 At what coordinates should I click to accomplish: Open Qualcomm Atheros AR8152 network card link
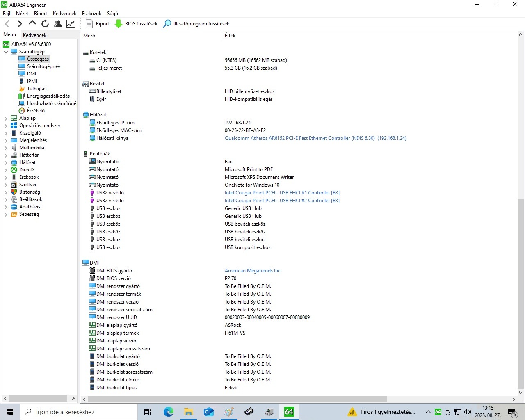[x=315, y=138]
